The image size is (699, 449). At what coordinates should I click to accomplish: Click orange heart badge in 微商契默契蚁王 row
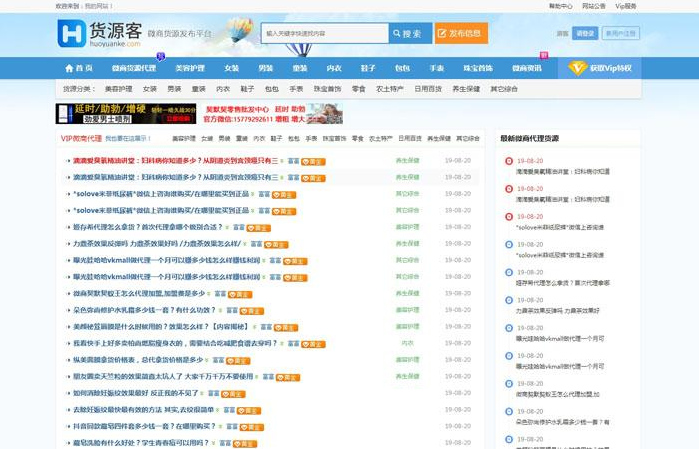[240, 294]
